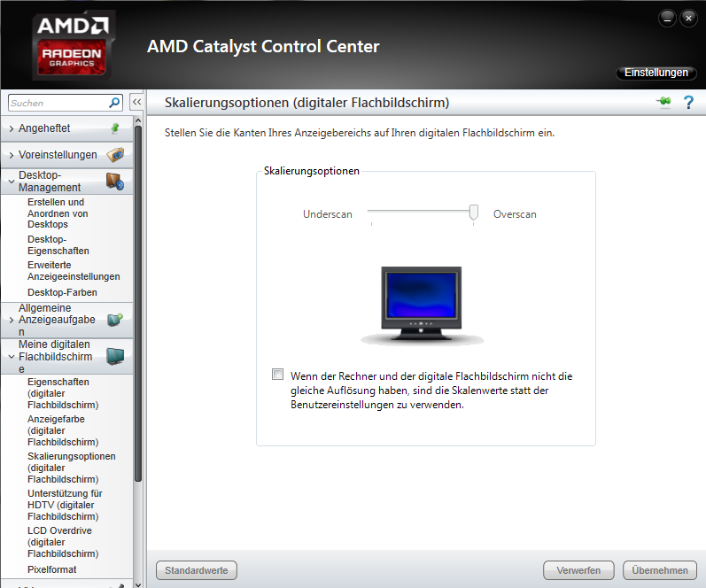Viewport: 706px width, 588px height.
Task: Open Desktop-Farben page
Action: click(x=62, y=292)
